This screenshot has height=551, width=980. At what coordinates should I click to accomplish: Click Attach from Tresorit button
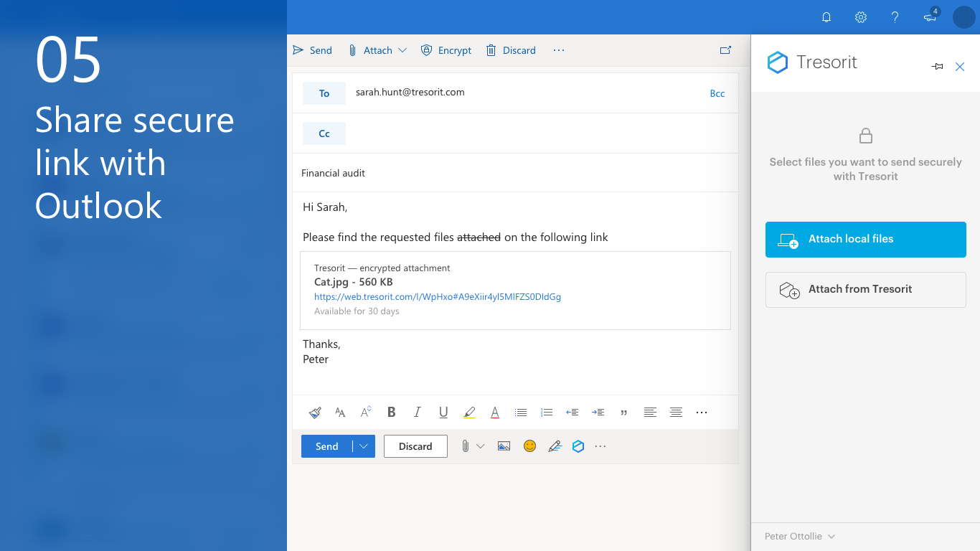coord(866,290)
